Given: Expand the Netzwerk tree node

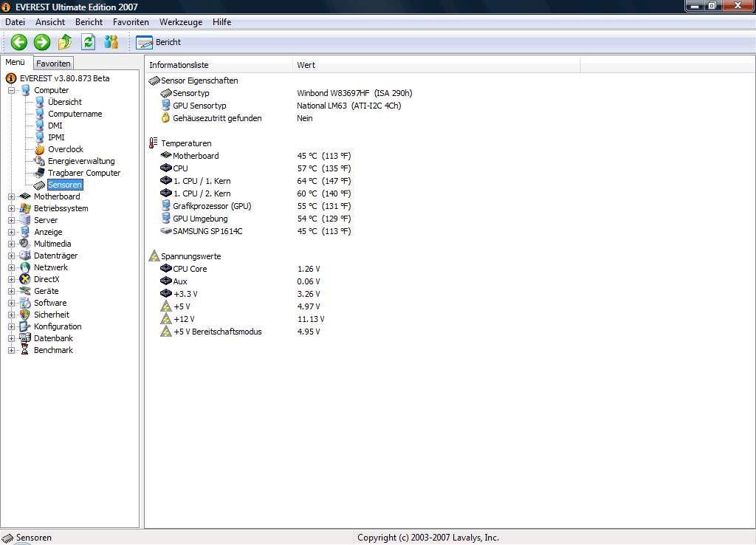Looking at the screenshot, I should [x=11, y=267].
